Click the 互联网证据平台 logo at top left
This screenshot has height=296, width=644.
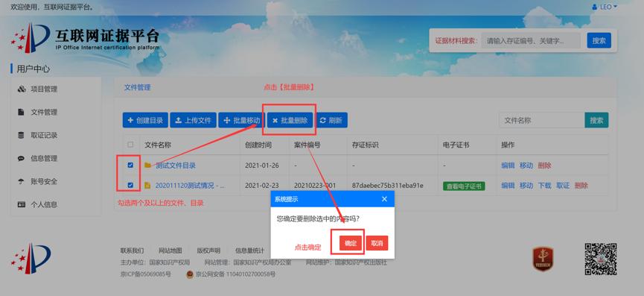(x=85, y=39)
